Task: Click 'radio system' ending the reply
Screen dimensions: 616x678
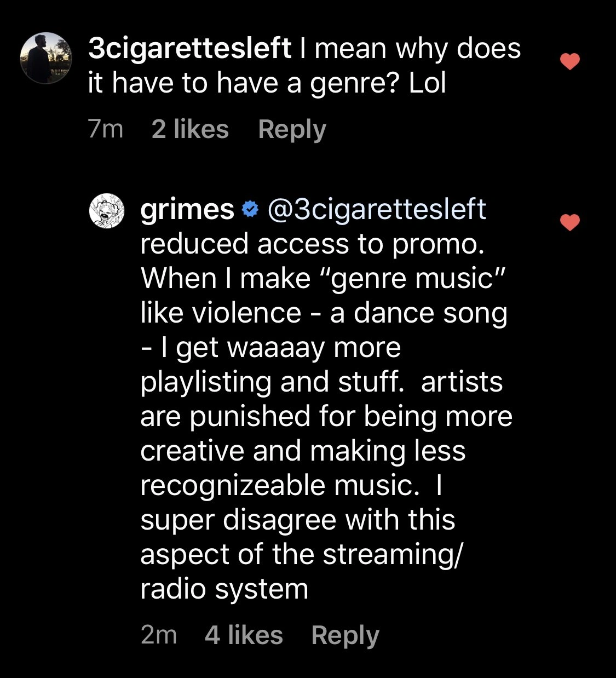Action: 224,589
